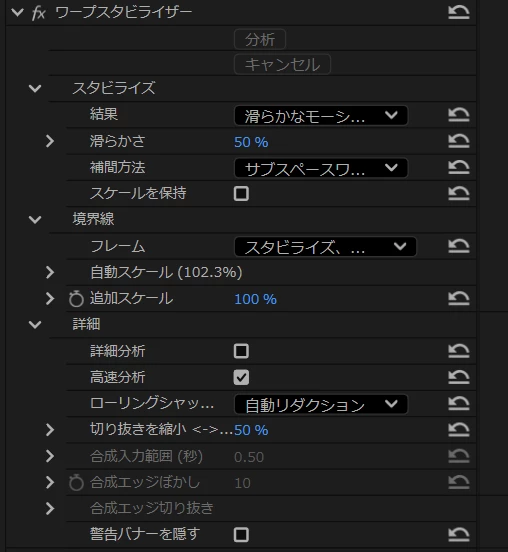This screenshot has height=552, width=508.
Task: Reset the 切り抜きを縮小 value
Action: tap(459, 429)
